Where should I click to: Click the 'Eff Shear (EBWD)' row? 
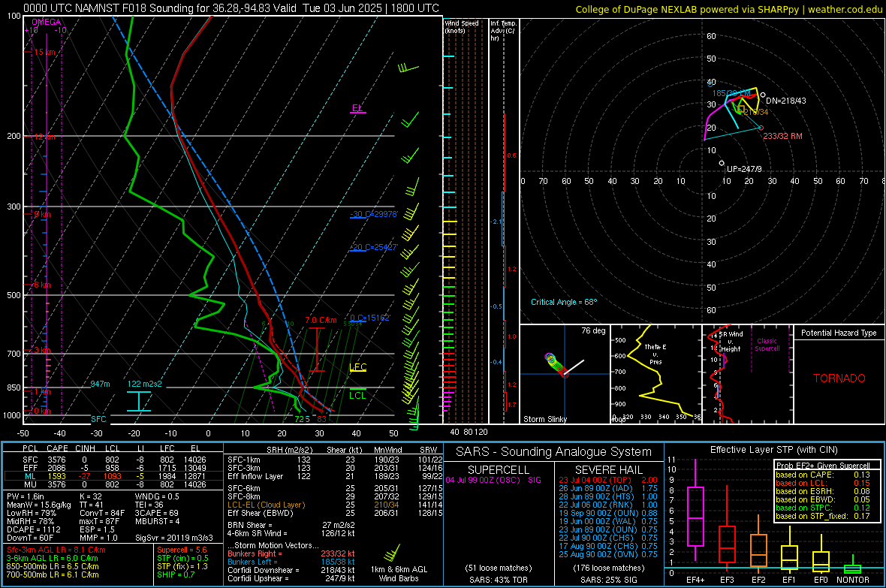(335, 514)
